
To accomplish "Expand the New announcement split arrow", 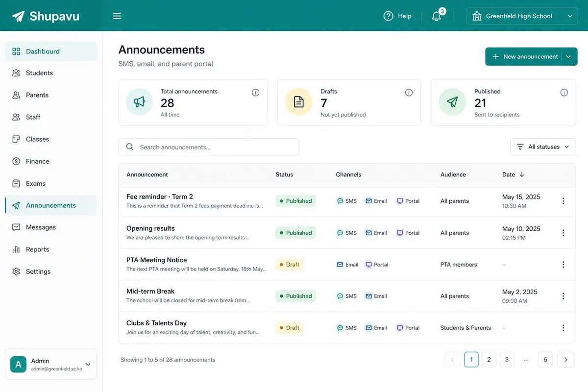I will [568, 56].
